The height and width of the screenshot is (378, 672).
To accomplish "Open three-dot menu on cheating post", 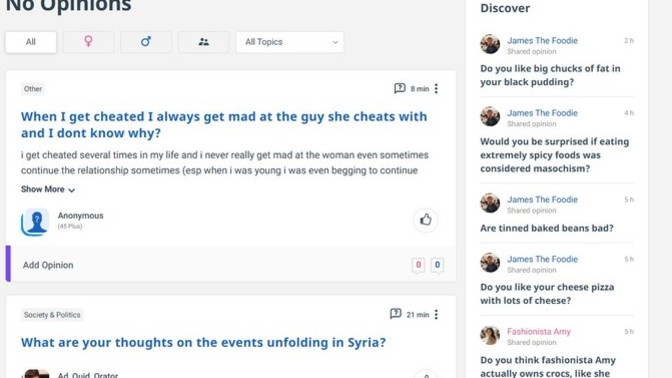I will (x=436, y=88).
